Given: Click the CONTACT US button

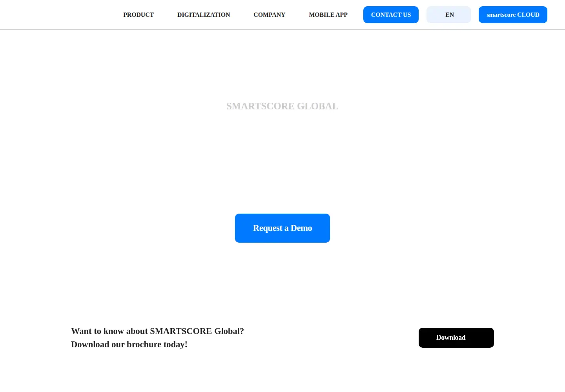Looking at the screenshot, I should (391, 15).
